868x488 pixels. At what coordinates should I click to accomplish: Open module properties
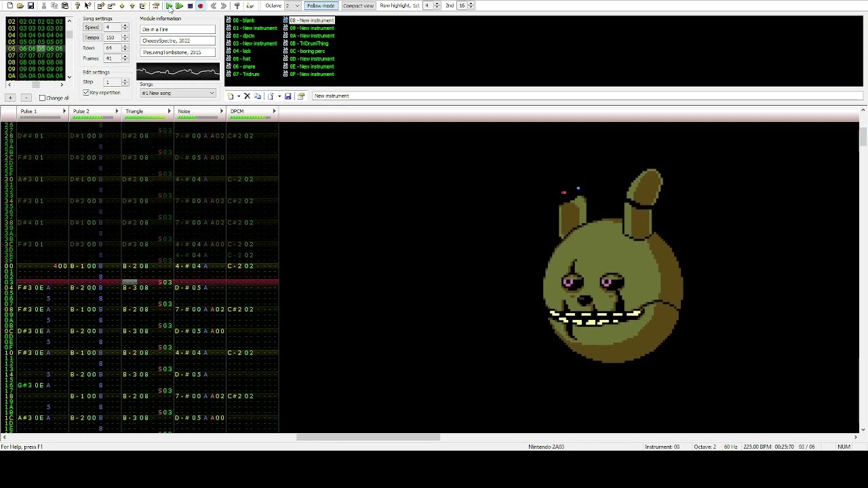155,5
